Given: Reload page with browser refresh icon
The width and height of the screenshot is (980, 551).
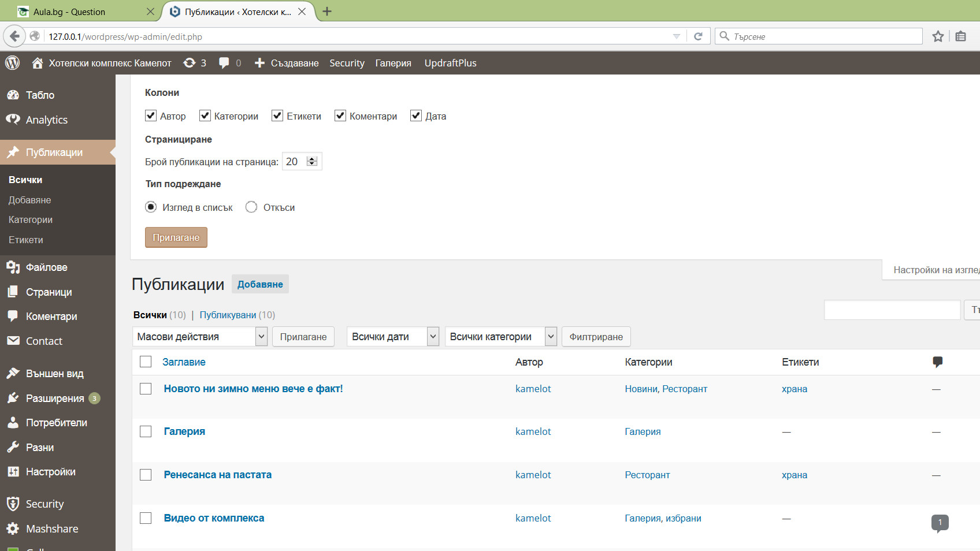Looking at the screenshot, I should [x=698, y=36].
